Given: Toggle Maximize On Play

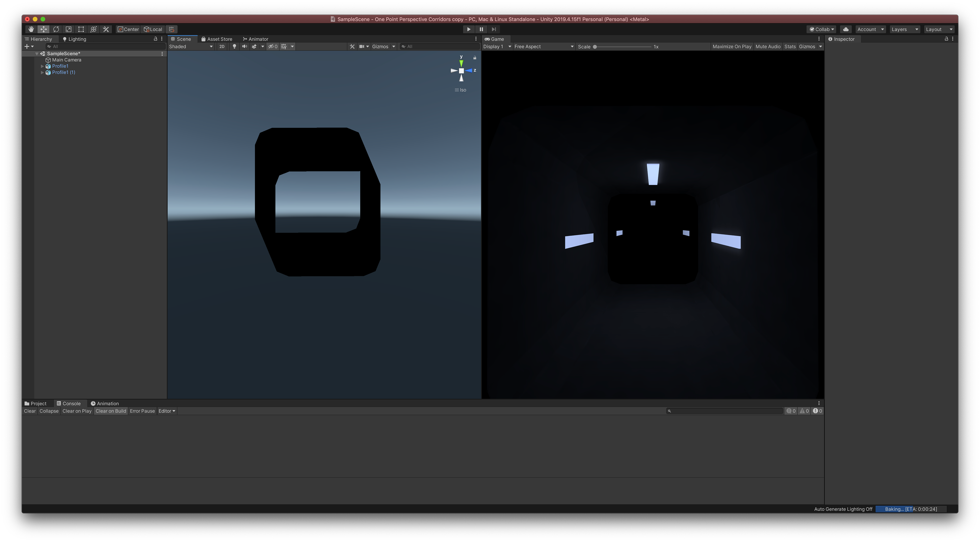Looking at the screenshot, I should click(x=732, y=46).
